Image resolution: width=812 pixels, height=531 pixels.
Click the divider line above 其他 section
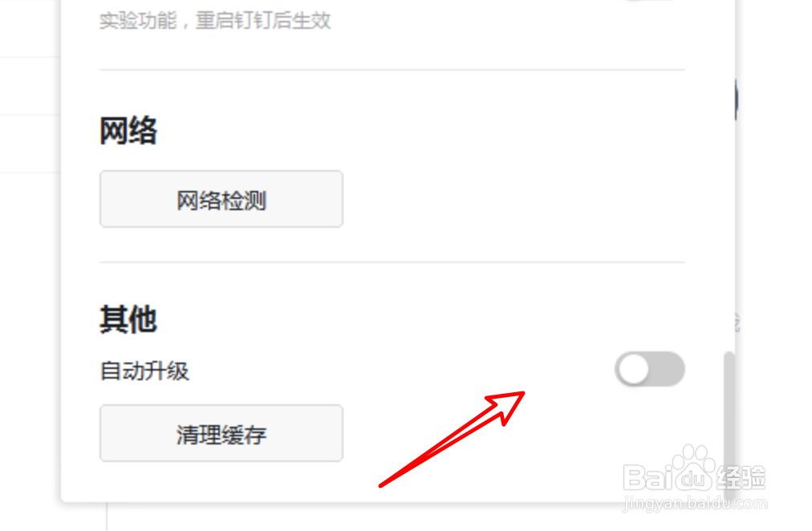pos(392,262)
